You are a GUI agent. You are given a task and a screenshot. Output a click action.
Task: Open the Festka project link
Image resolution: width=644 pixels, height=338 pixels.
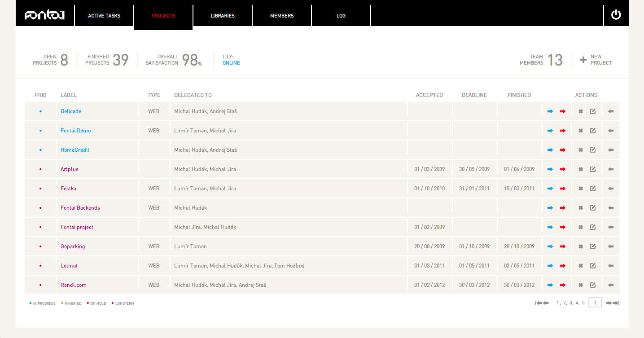[68, 189]
